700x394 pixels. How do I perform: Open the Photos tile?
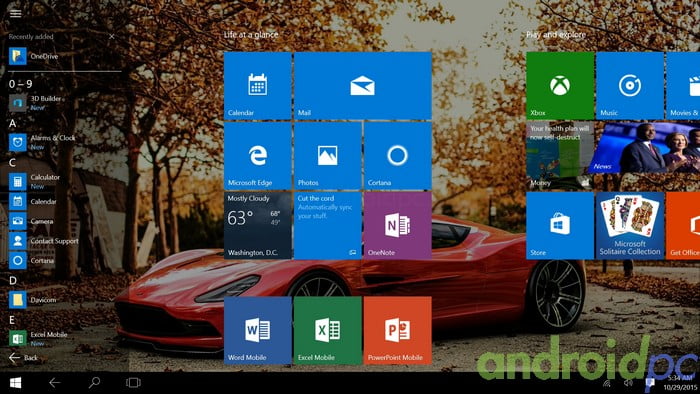328,156
